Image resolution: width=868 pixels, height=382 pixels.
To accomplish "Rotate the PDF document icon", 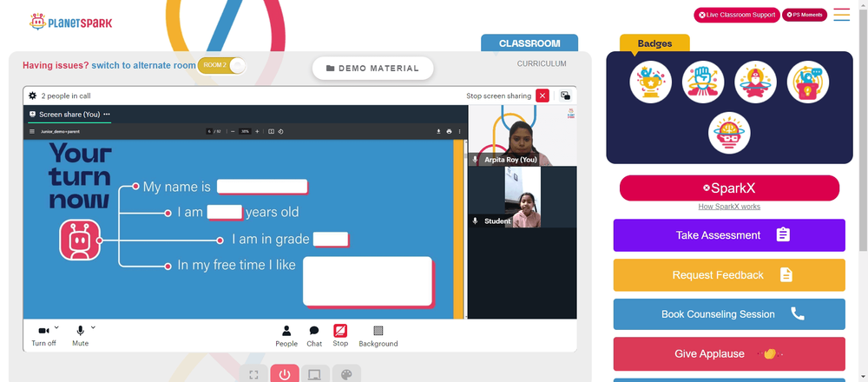I will point(280,132).
